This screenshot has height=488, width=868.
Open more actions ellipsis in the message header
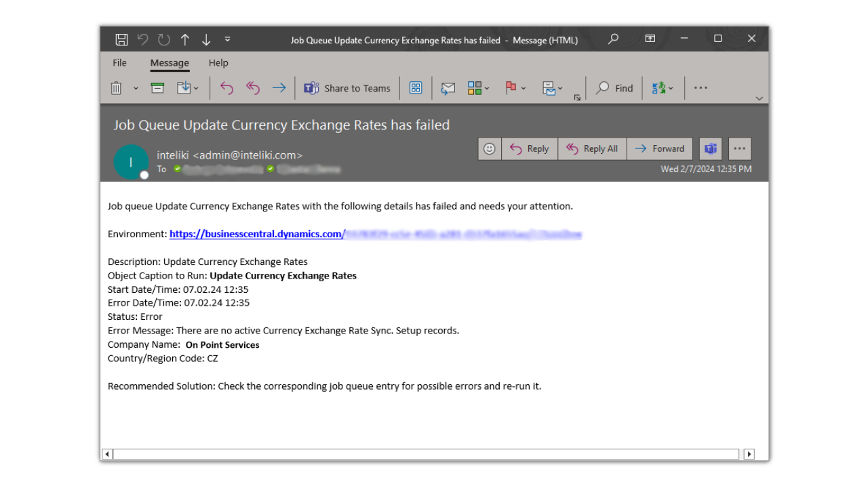[x=740, y=148]
